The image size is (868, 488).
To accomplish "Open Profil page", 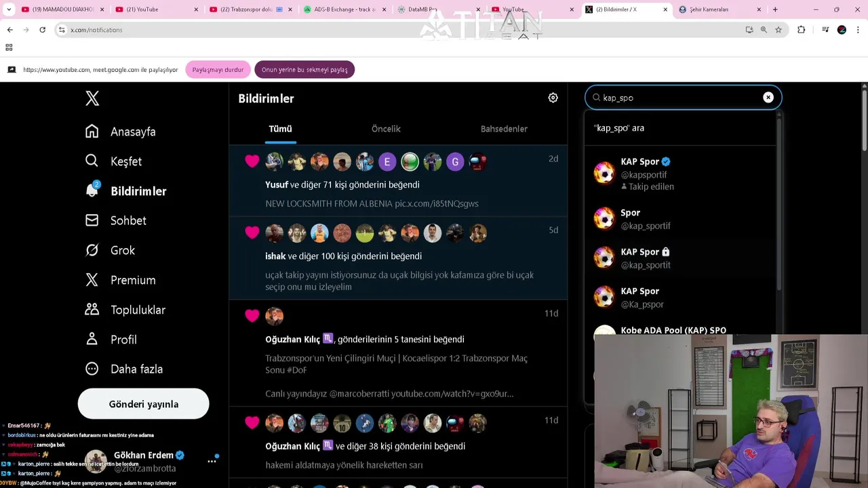I will pos(111,340).
